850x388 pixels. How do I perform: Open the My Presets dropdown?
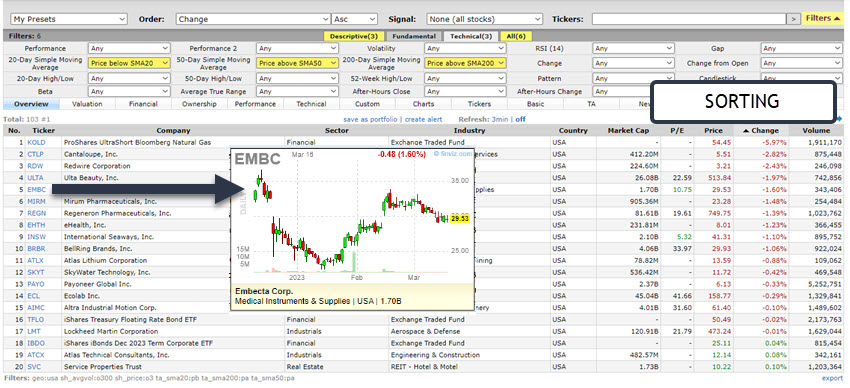pos(69,19)
